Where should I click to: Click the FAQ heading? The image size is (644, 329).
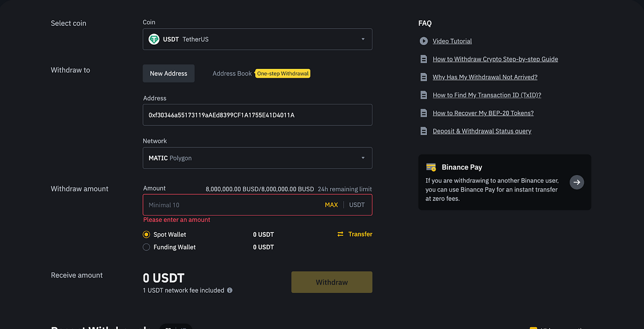425,23
